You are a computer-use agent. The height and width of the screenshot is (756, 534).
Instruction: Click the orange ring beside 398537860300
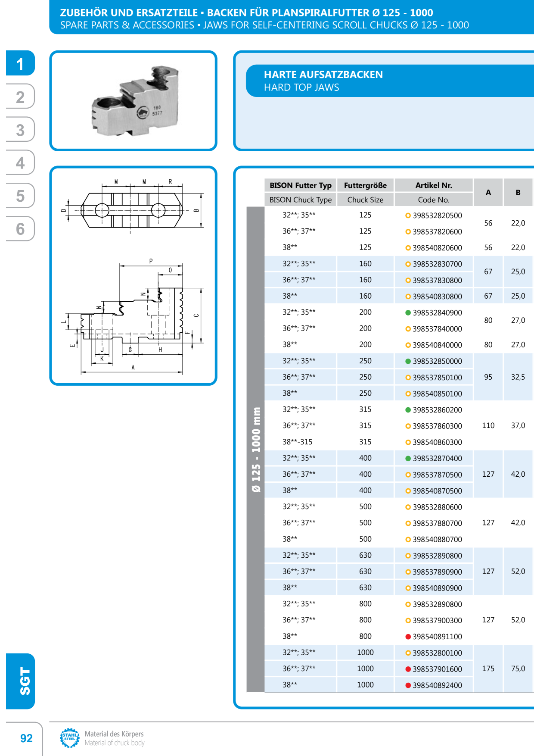point(408,426)
